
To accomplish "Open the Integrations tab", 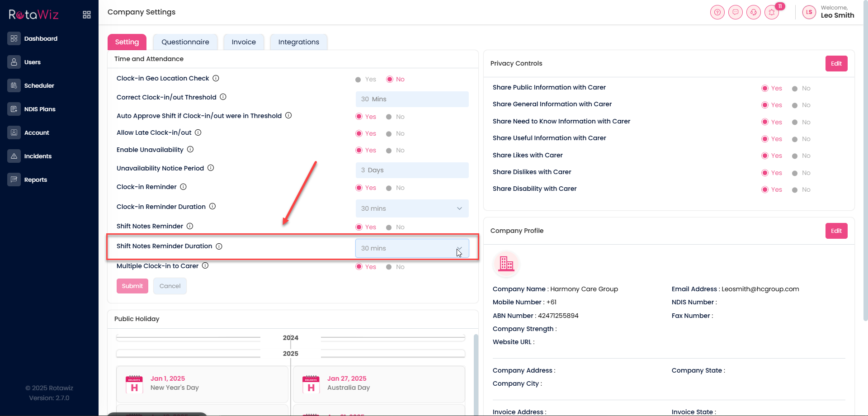I will 298,42.
